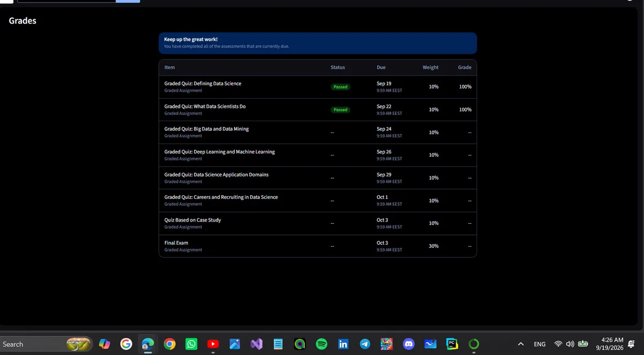Screen dimensions: 644x355
Task: Open the volume control in tray
Action: tap(570, 344)
